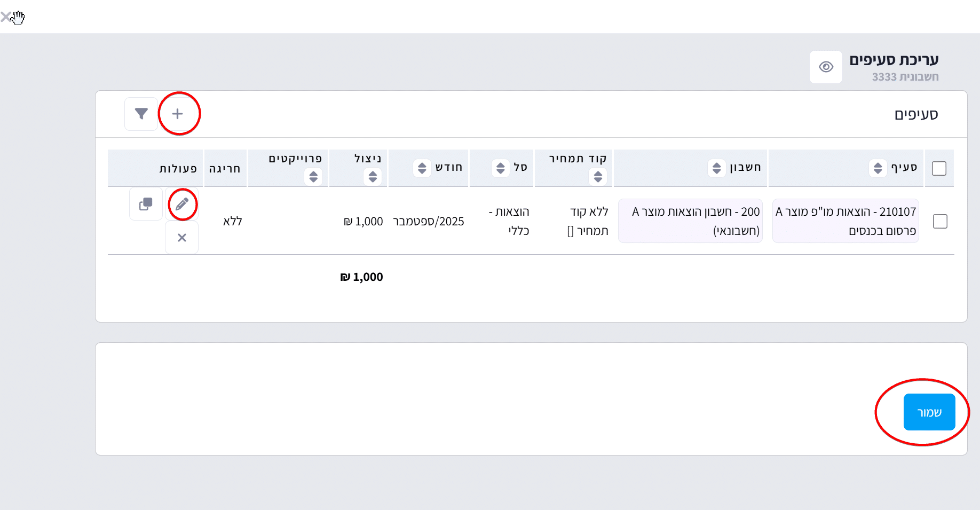Sort by the קוד תמחיר column
The width and height of the screenshot is (980, 510).
(598, 176)
